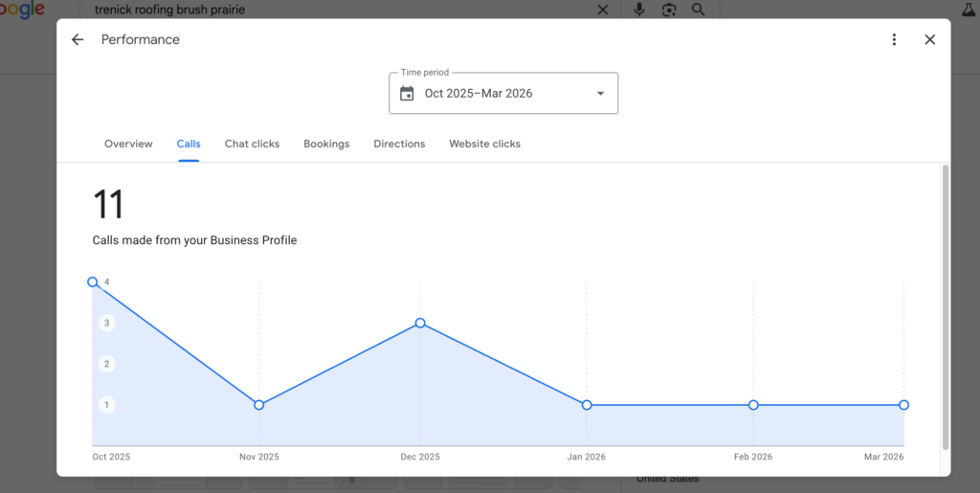Close the Performance dialog
Screen dimensions: 980x493
pos(929,39)
